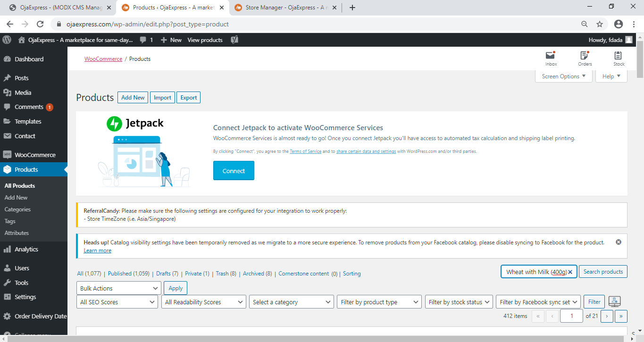This screenshot has height=342, width=644.
Task: Open the WooCommerce Orders icon
Action: click(585, 58)
